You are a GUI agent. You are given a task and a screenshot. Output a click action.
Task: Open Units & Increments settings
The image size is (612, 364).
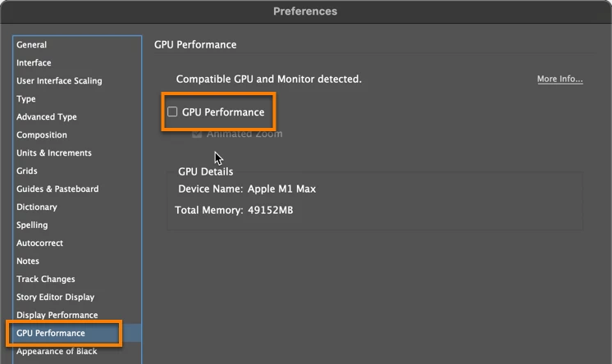click(x=54, y=153)
